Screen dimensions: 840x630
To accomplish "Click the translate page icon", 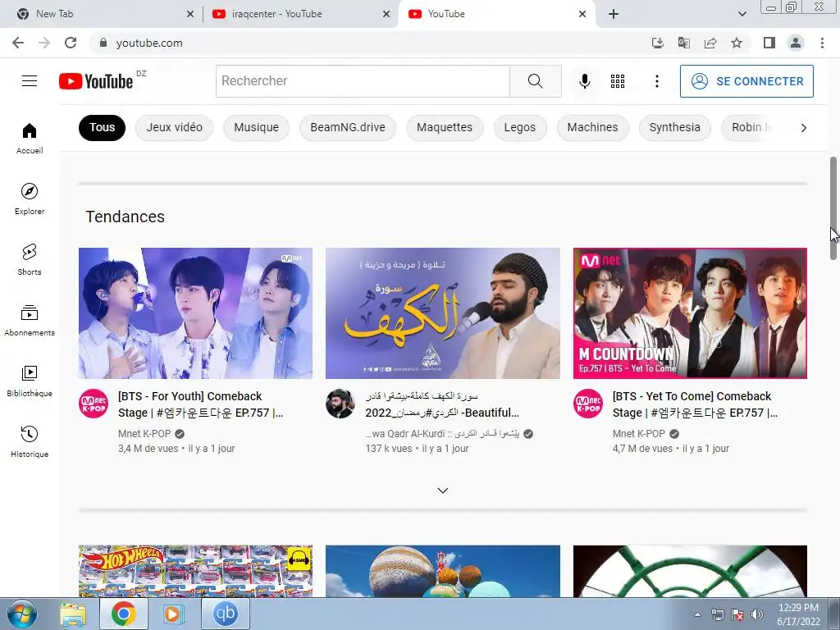I will (x=683, y=43).
